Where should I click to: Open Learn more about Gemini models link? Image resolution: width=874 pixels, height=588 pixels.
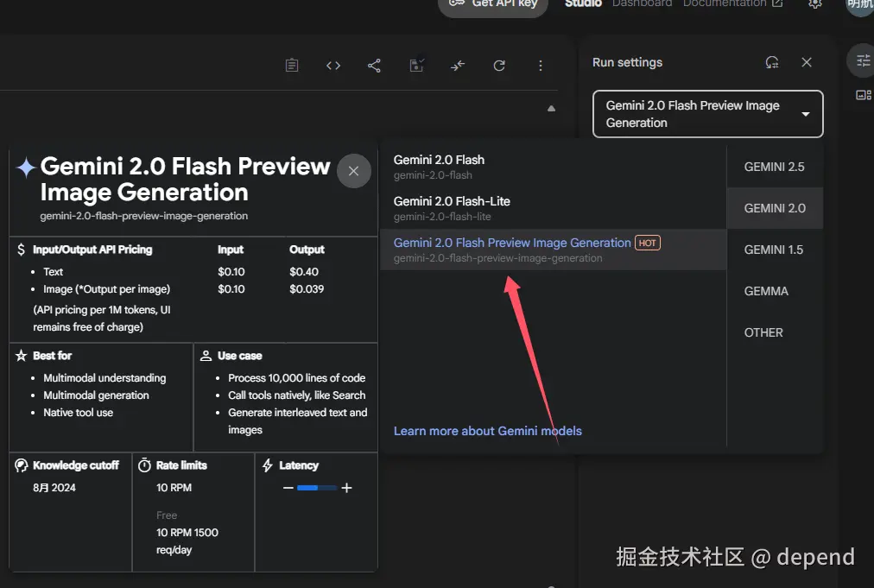pos(488,431)
